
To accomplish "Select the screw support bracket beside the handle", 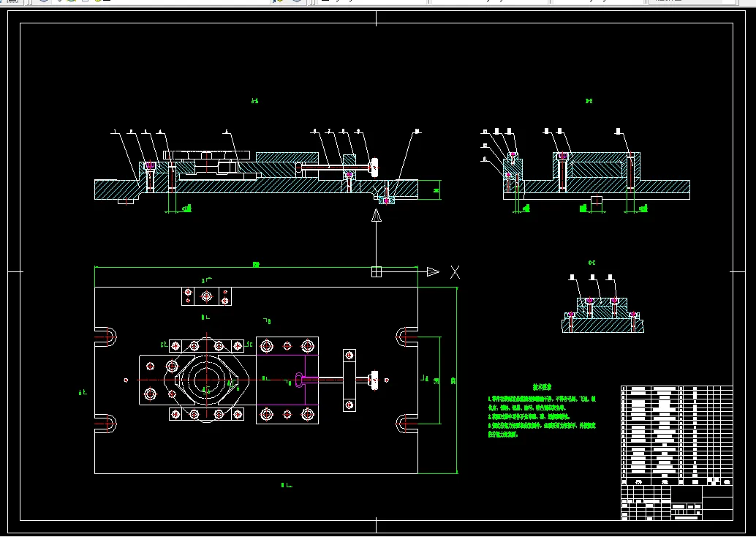I will click(x=349, y=380).
